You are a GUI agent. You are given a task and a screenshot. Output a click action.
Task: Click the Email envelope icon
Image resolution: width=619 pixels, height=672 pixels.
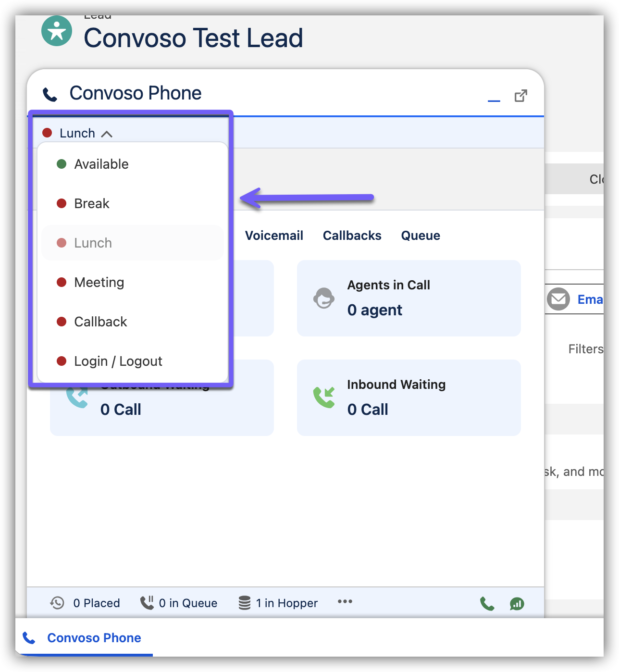(x=558, y=299)
